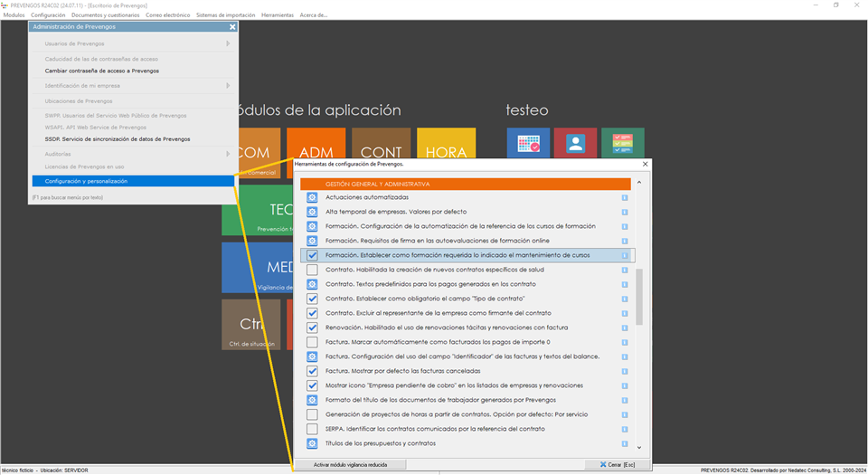This screenshot has width=868, height=475.
Task: Open the user profile tile under testeo
Action: [575, 145]
